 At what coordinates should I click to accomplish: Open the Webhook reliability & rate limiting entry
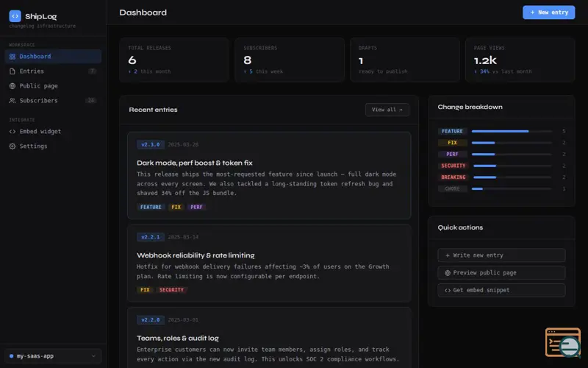coord(269,263)
